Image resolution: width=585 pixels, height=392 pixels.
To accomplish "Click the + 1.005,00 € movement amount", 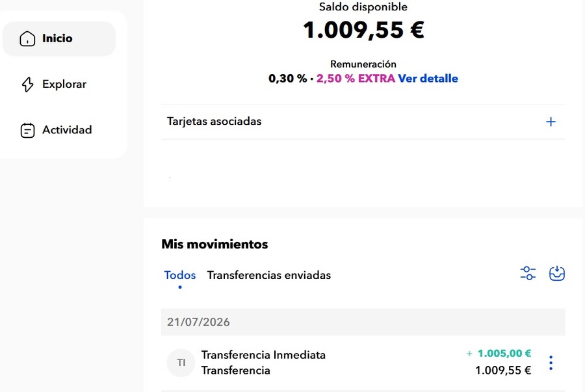I will (x=499, y=353).
